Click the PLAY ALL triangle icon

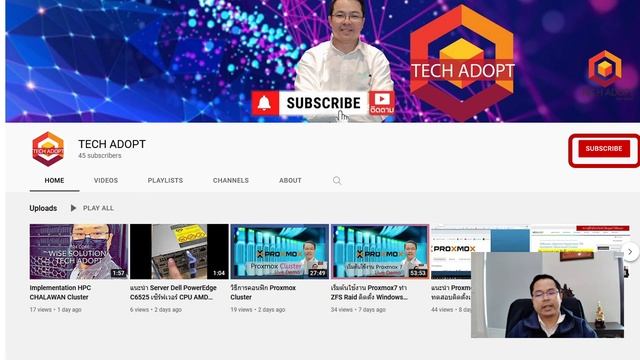pyautogui.click(x=73, y=208)
